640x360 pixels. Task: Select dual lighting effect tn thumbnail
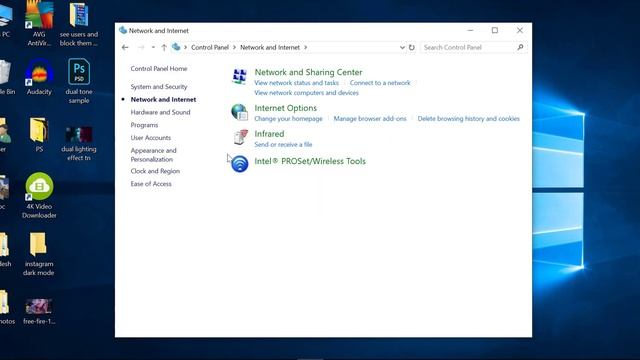(79, 144)
